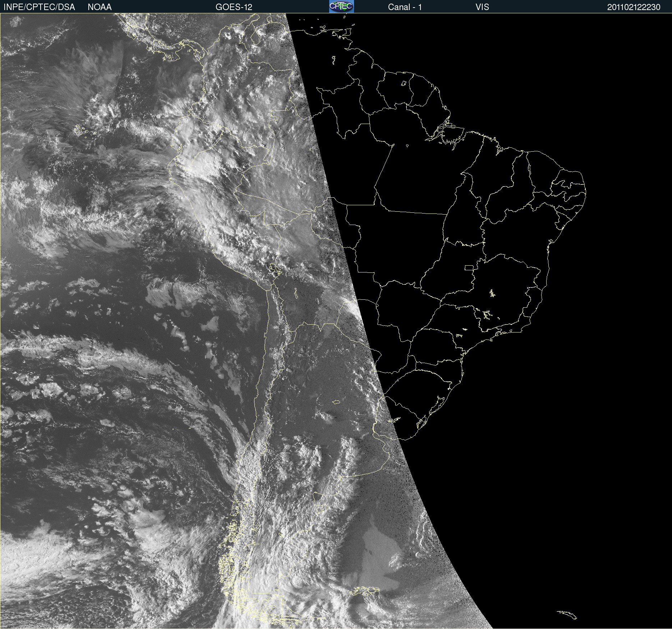
Task: Select the NOAA label in header
Action: 100,7
